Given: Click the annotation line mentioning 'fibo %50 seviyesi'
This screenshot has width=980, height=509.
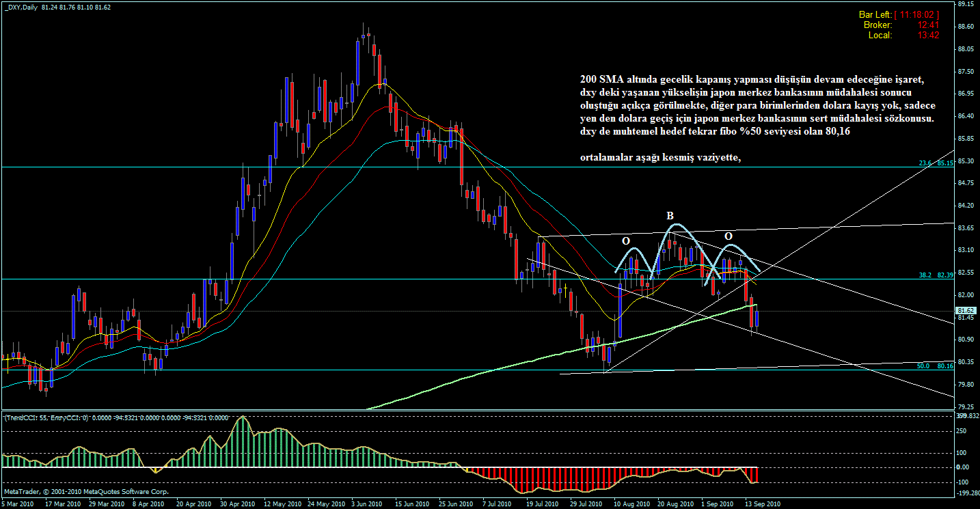Looking at the screenshot, I should 715,131.
